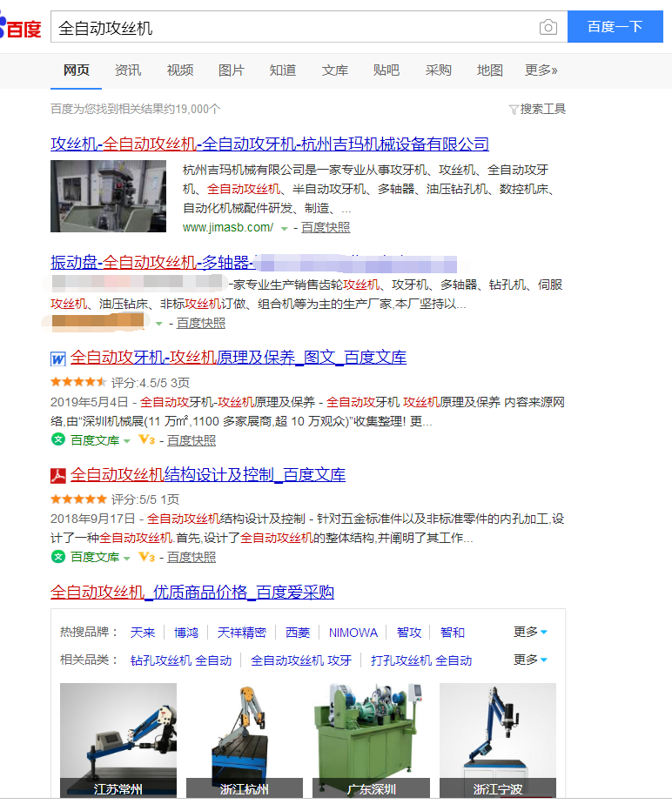Click the Baidu logo
Image resolution: width=672 pixels, height=804 pixels.
tap(20, 27)
